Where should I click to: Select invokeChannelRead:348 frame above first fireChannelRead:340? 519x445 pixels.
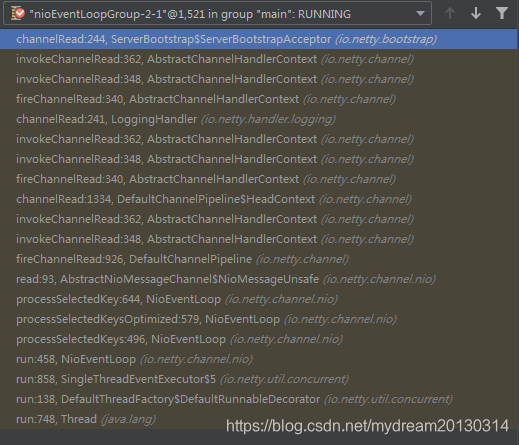click(x=258, y=79)
